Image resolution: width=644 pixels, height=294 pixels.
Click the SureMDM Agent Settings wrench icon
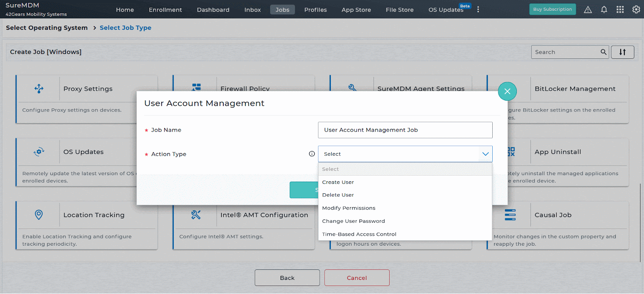353,87
